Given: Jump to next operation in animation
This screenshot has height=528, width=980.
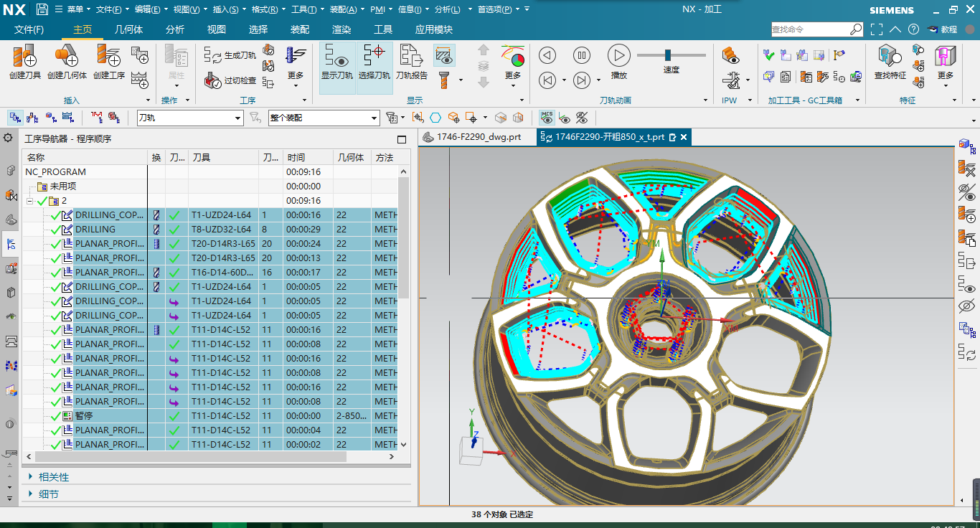Looking at the screenshot, I should (582, 80).
